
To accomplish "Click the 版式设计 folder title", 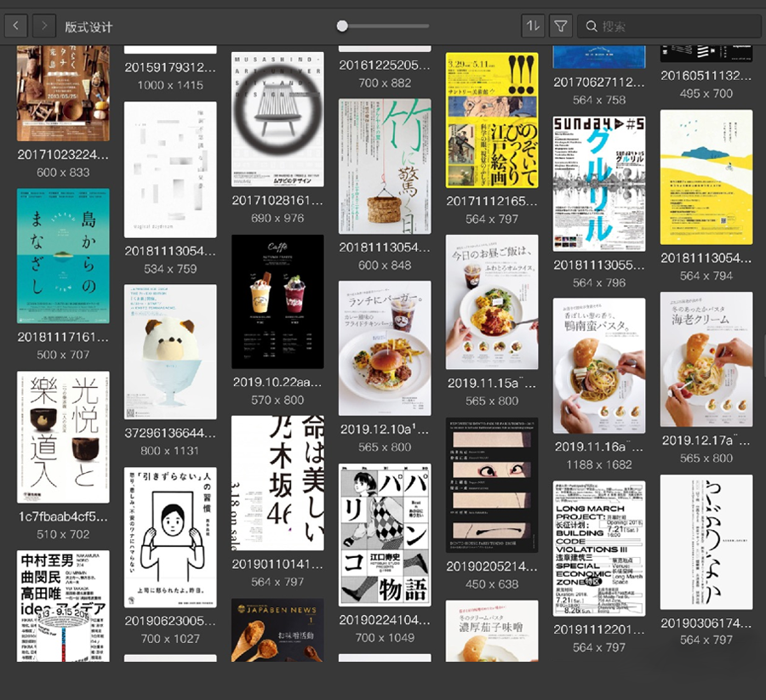I will coord(89,27).
